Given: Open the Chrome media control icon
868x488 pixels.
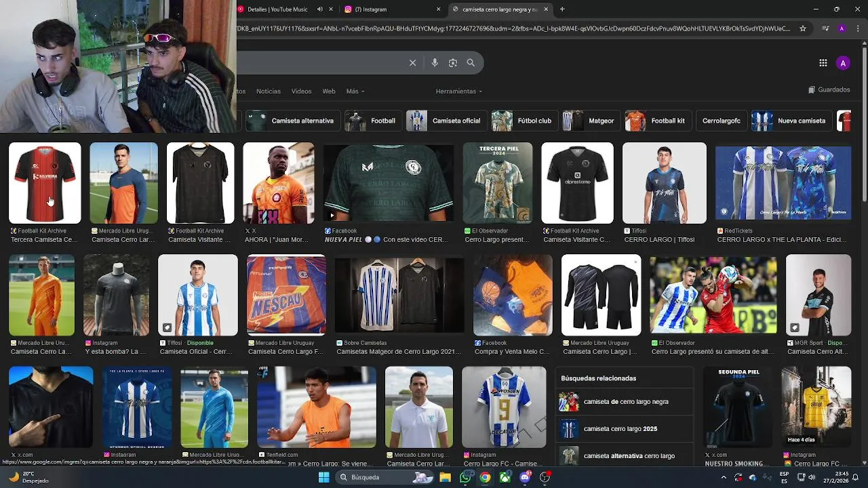Looking at the screenshot, I should click(x=825, y=28).
